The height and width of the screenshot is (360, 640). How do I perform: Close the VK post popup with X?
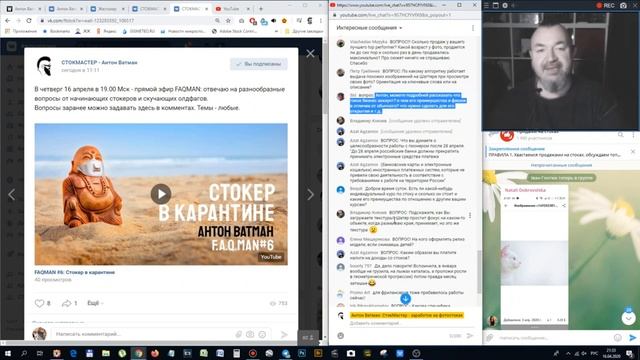(310, 53)
